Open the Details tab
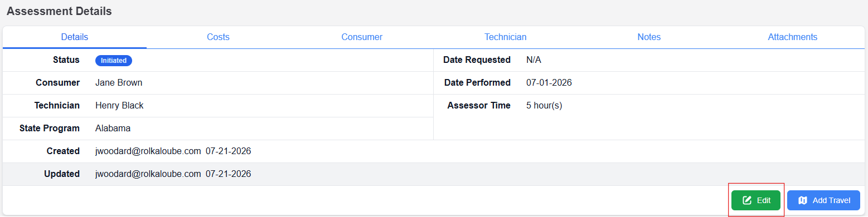This screenshot has width=868, height=217. click(75, 37)
